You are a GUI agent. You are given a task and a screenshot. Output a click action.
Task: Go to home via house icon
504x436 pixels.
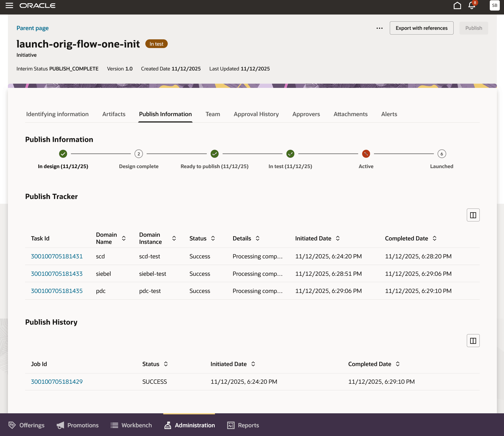(457, 6)
